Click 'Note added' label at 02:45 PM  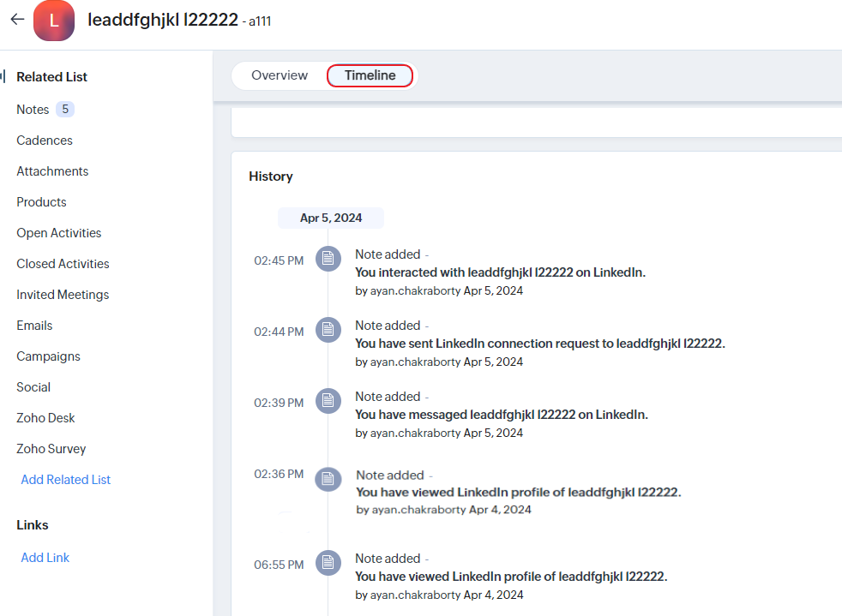click(x=388, y=254)
